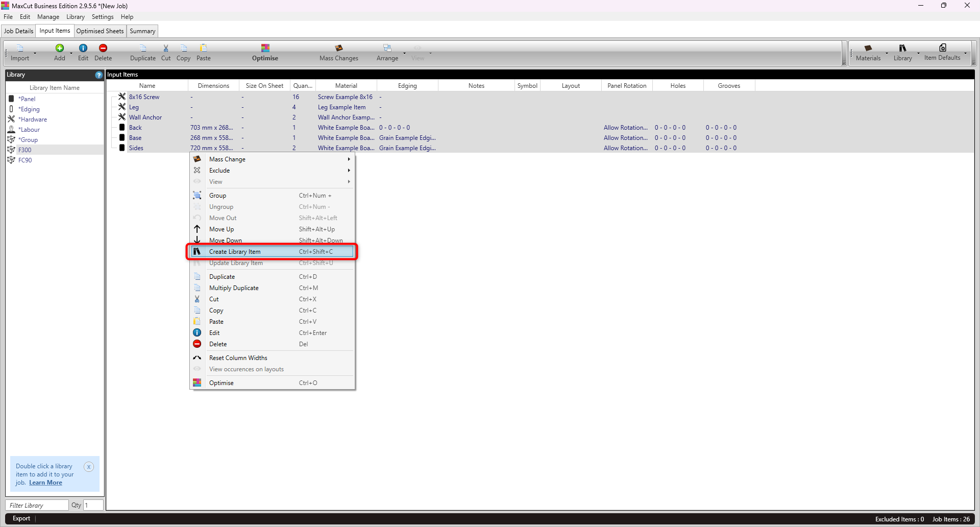Click the Learn More link
This screenshot has width=980, height=527.
(x=45, y=483)
